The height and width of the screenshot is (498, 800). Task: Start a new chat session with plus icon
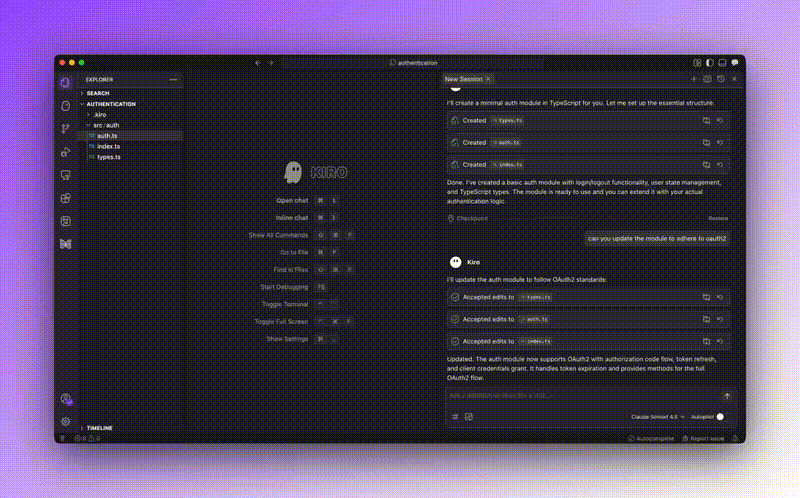(x=693, y=79)
